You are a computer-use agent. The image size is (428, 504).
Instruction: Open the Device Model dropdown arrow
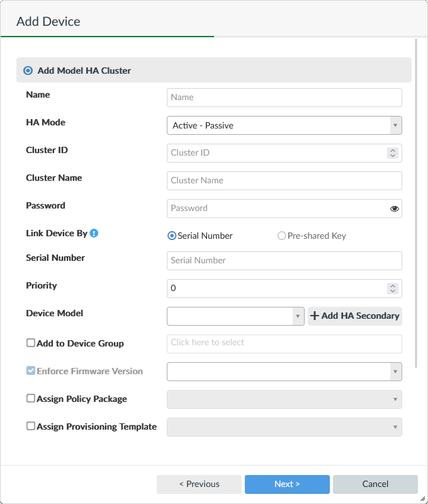298,316
